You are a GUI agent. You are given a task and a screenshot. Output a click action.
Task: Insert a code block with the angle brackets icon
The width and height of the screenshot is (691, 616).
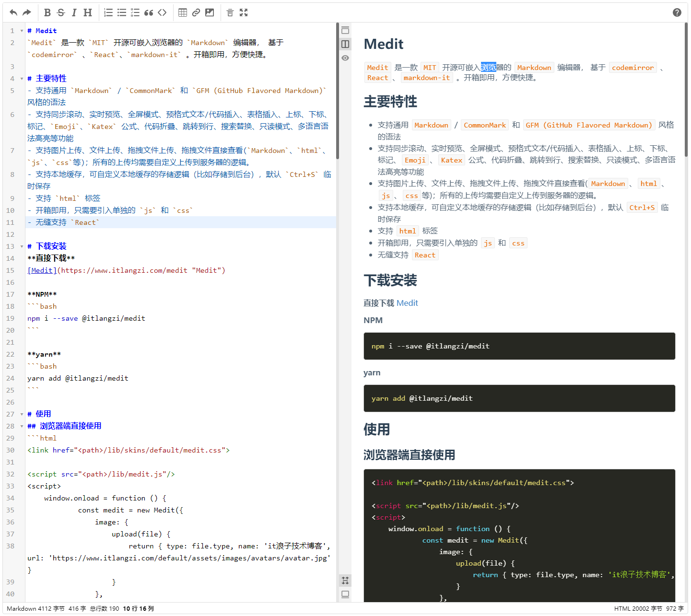tap(162, 12)
